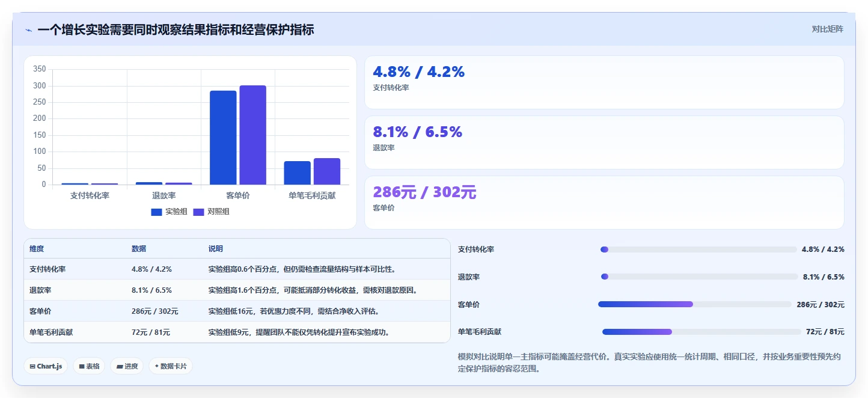Viewport: 868px width, 398px height.
Task: Toggle the 对照组 legend entry
Action: click(211, 212)
